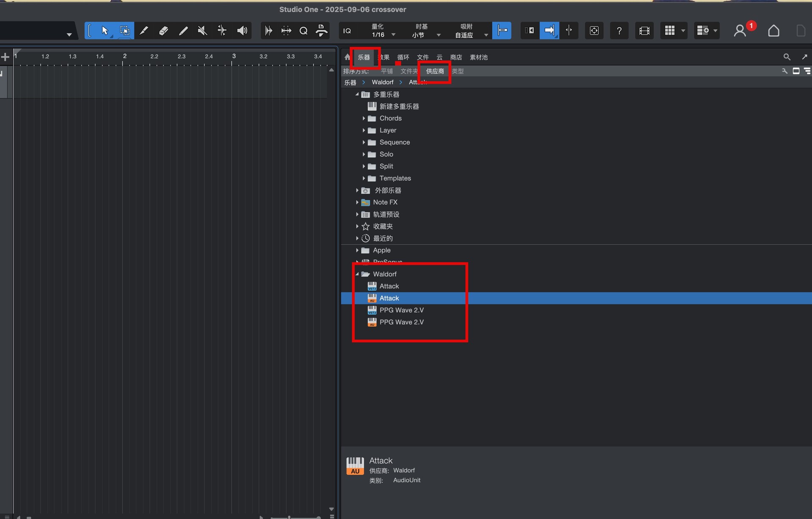Image resolution: width=812 pixels, height=519 pixels.
Task: Select the VST3 Attack instrument
Action: [x=389, y=286]
